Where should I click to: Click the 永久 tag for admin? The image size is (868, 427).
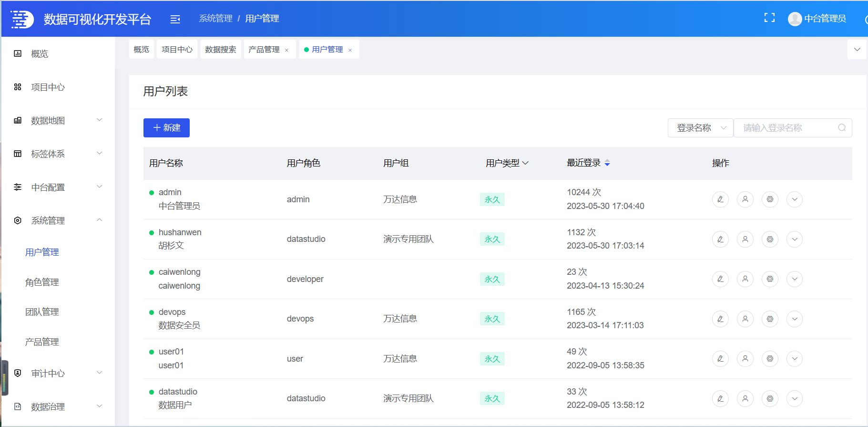(x=492, y=199)
